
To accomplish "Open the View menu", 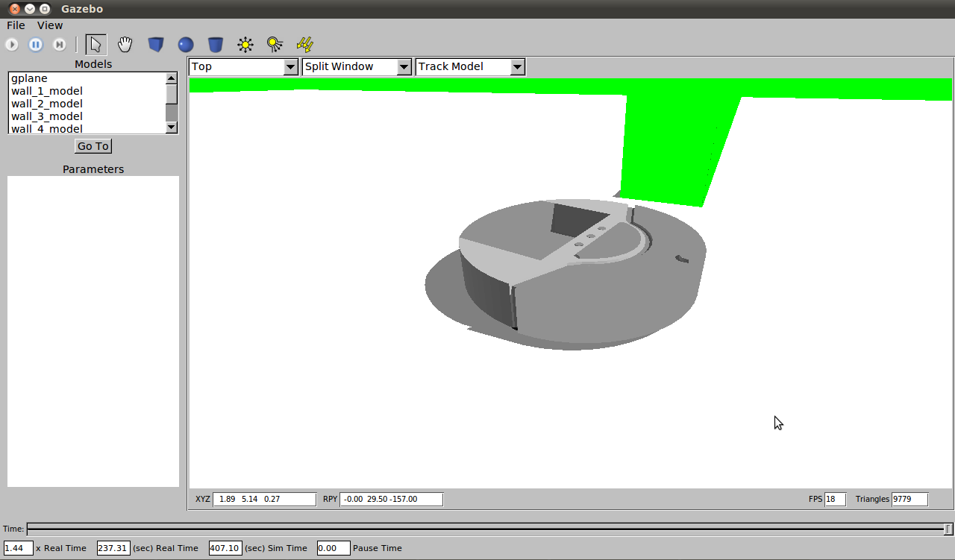I will pyautogui.click(x=49, y=25).
